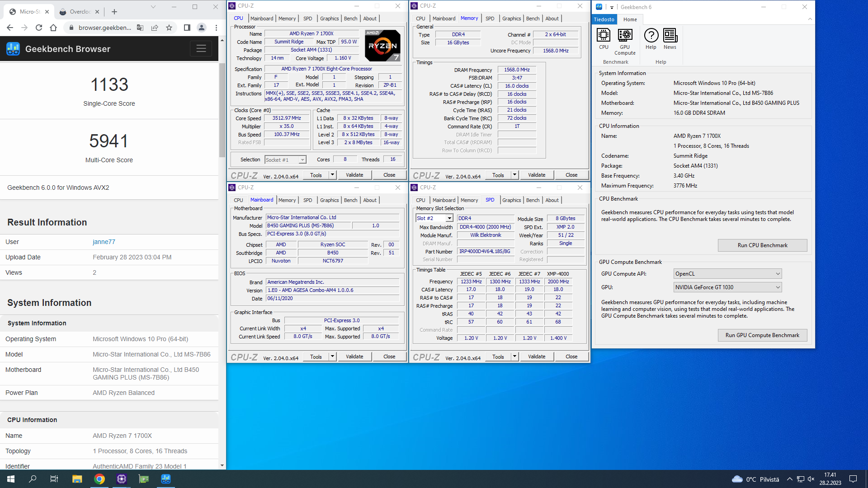This screenshot has height=488, width=868.
Task: Open the Slot #2 memory slot dropdown
Action: coord(434,218)
